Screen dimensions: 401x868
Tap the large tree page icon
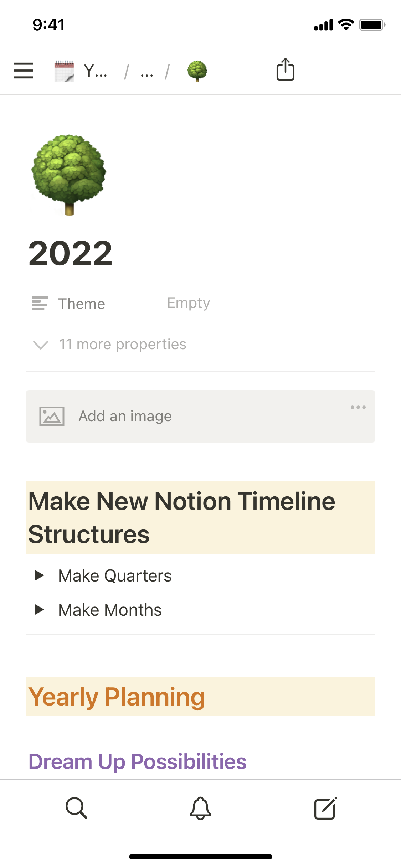click(x=69, y=175)
